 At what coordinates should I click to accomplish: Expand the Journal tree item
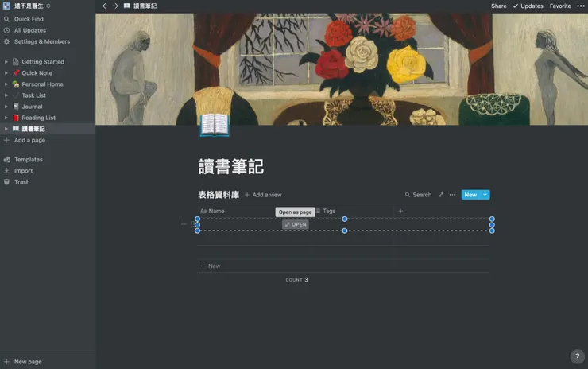pos(6,107)
